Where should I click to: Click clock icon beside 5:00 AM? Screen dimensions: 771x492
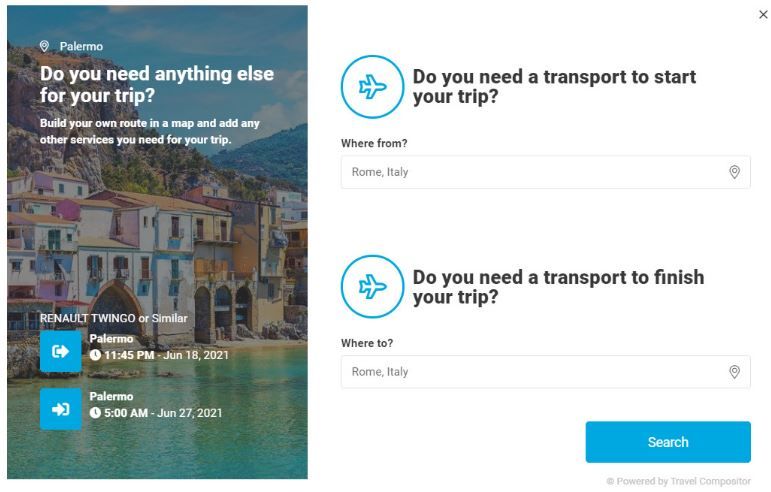(x=95, y=412)
